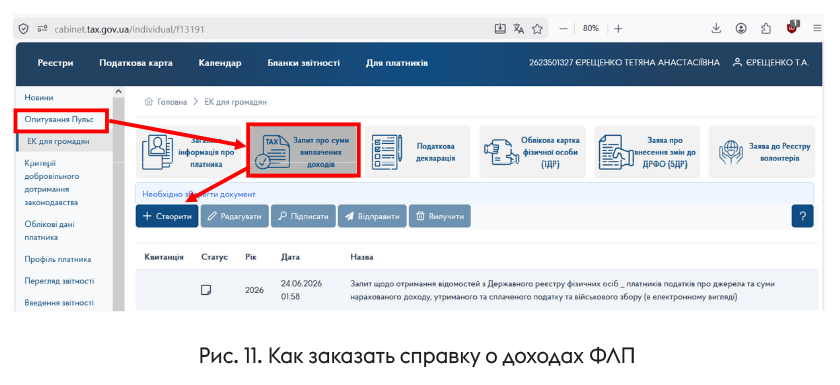Select Критерії добровільного дотримання законодавства
Screen dimensions: 840x385
point(51,183)
